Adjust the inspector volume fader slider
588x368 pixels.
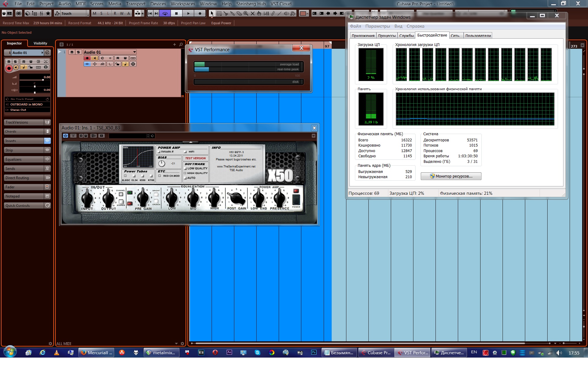click(43, 80)
